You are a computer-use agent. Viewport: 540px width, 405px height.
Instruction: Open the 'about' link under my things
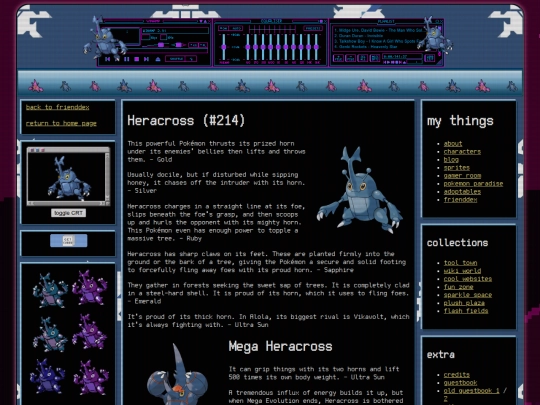pyautogui.click(x=453, y=144)
